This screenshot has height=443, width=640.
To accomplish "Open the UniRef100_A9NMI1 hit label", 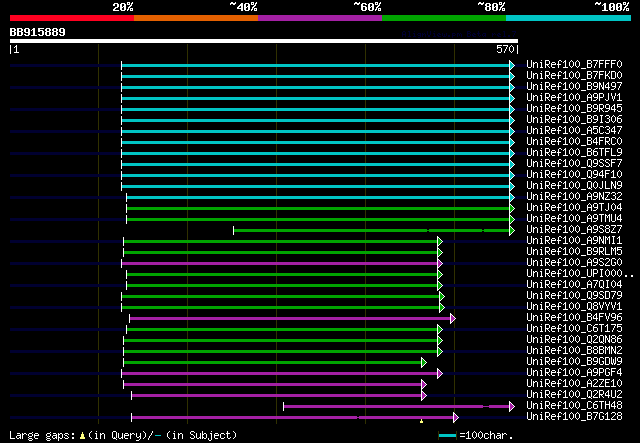I will 574,241.
